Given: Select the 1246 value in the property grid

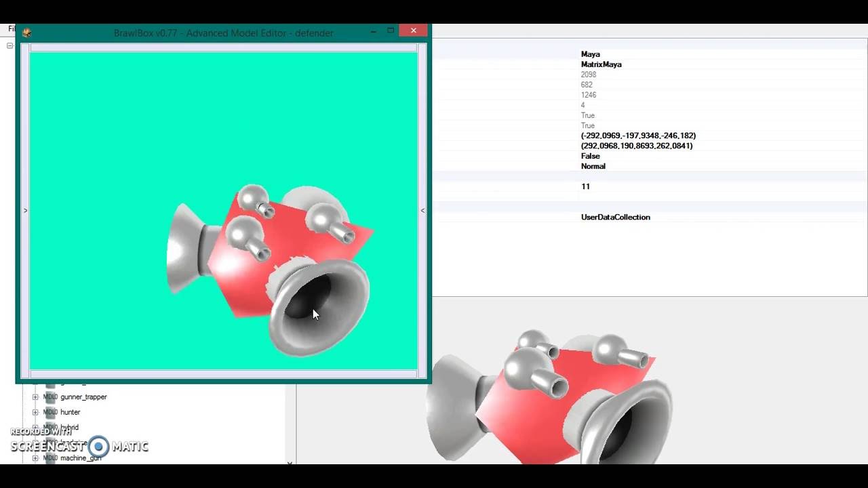Looking at the screenshot, I should [589, 95].
